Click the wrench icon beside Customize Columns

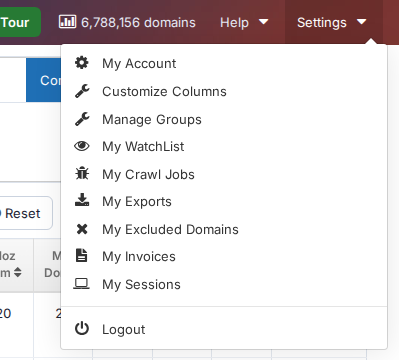(82, 91)
